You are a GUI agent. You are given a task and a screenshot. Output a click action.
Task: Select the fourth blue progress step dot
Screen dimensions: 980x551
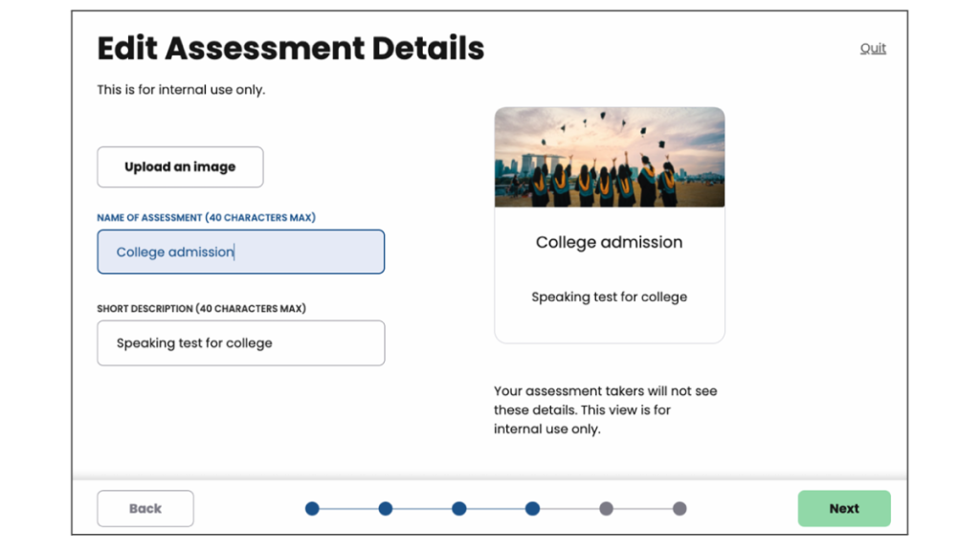point(532,509)
